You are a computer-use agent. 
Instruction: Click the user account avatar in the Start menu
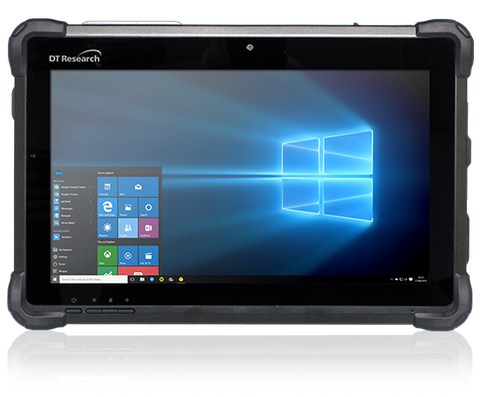click(x=58, y=173)
